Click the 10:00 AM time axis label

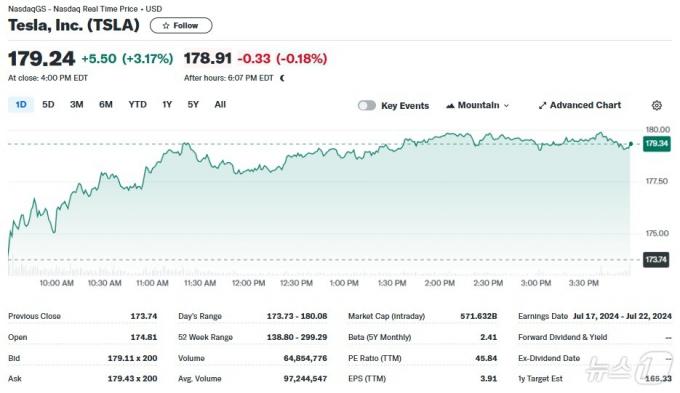coord(56,283)
